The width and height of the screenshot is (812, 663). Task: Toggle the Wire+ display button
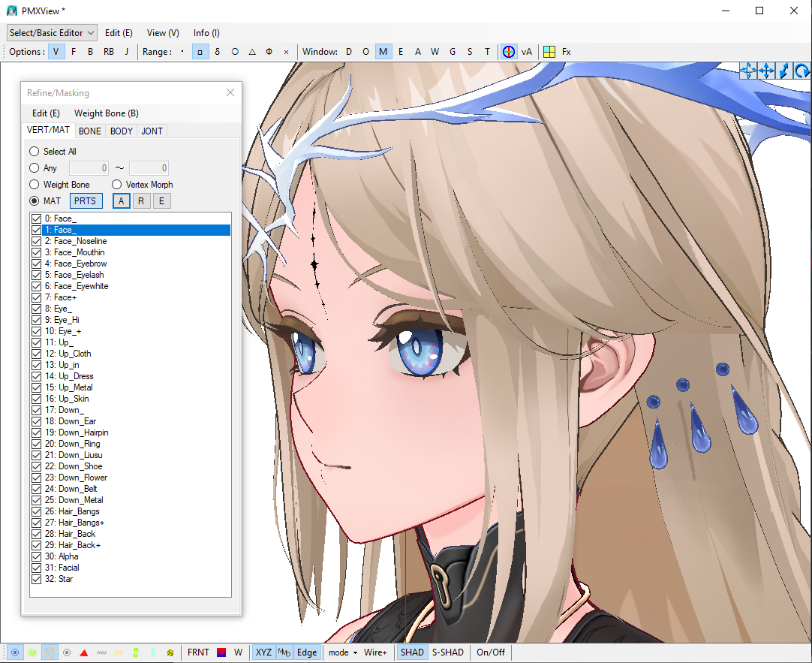click(375, 652)
